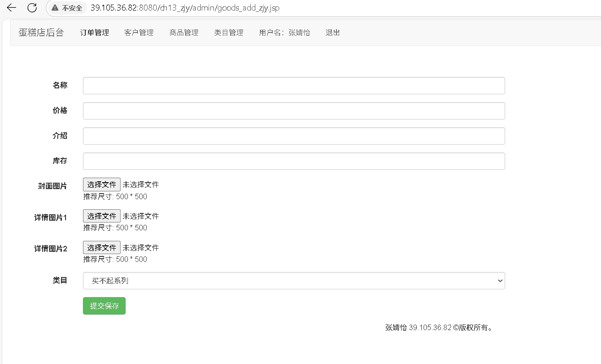Select the 介绍 input field
The image size is (601, 364).
(293, 136)
